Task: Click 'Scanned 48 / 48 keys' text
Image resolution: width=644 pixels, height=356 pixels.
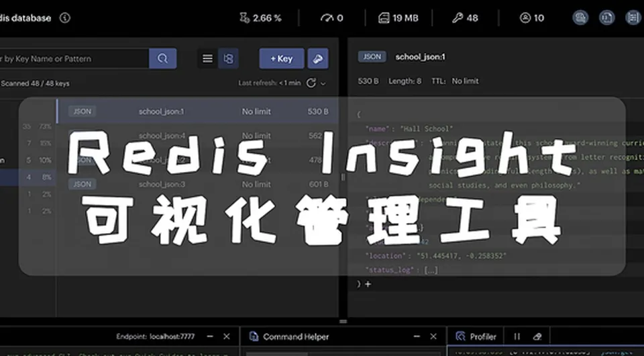Action: click(36, 83)
